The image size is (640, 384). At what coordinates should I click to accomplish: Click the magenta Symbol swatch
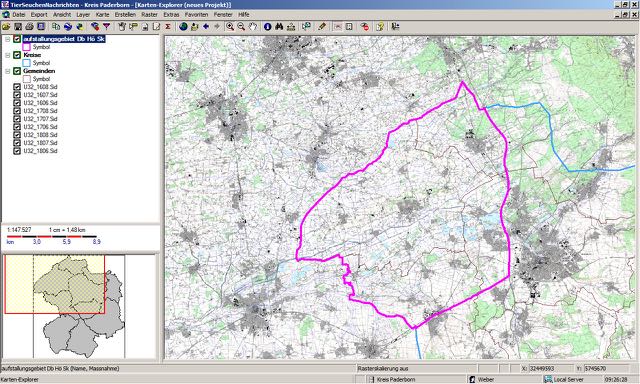point(27,47)
